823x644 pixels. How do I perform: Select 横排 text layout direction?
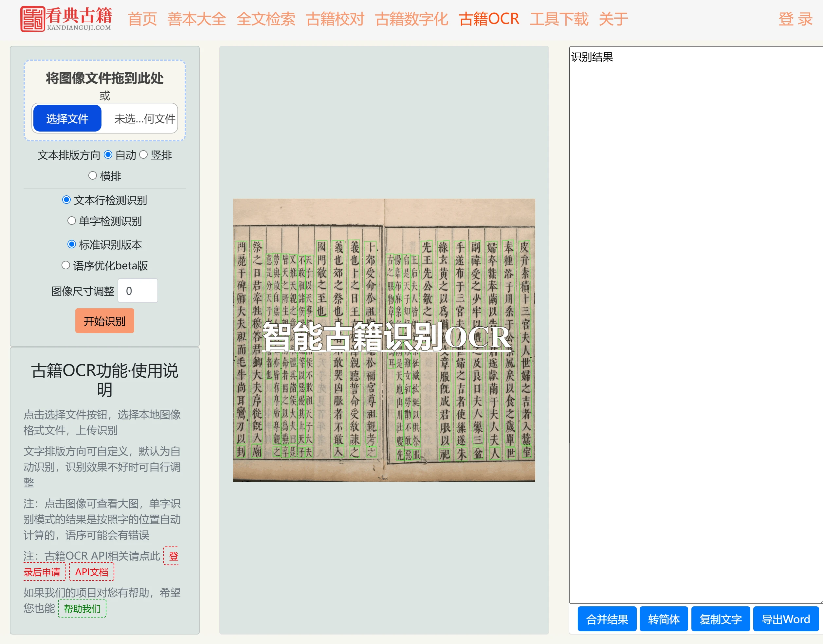(x=93, y=175)
